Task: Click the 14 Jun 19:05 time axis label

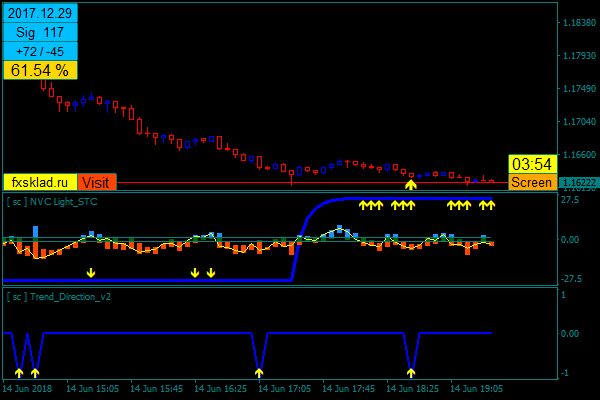Action: pos(476,389)
